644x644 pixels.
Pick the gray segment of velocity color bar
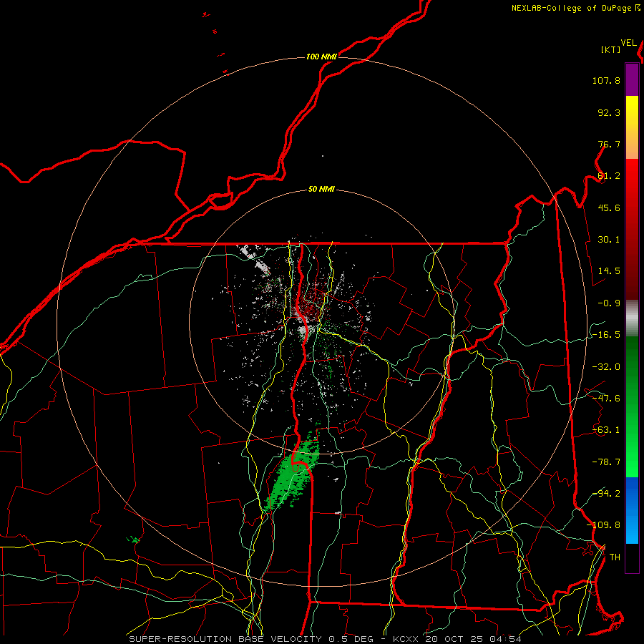(x=632, y=318)
